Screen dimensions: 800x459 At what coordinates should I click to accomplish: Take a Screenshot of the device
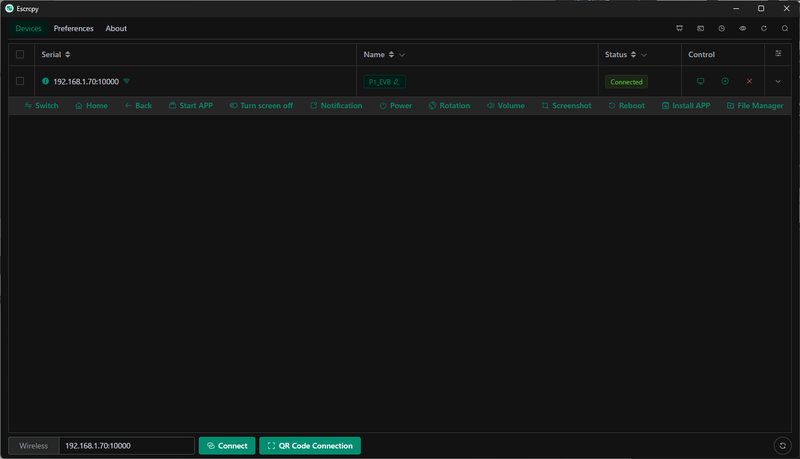(x=566, y=106)
